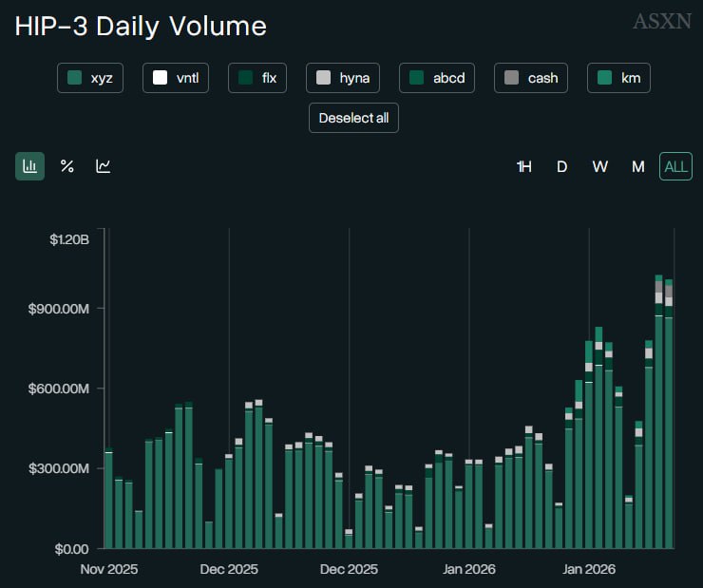The height and width of the screenshot is (588, 703).
Task: Toggle the cash series legend
Action: (531, 78)
